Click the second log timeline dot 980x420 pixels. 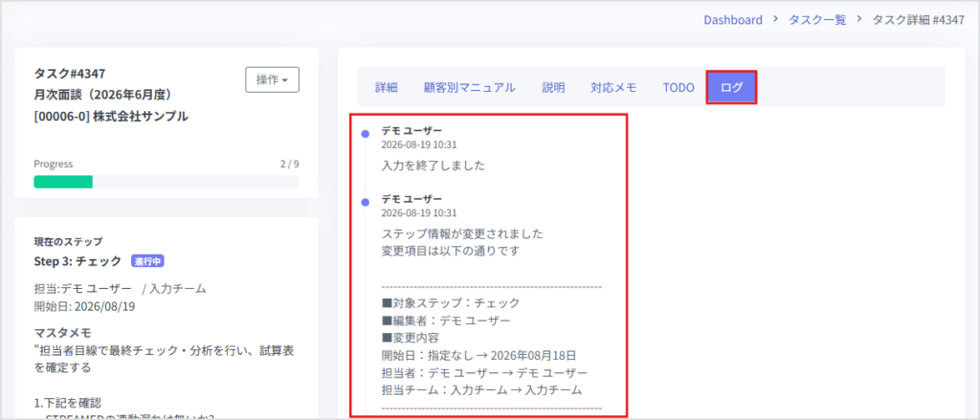click(x=365, y=202)
